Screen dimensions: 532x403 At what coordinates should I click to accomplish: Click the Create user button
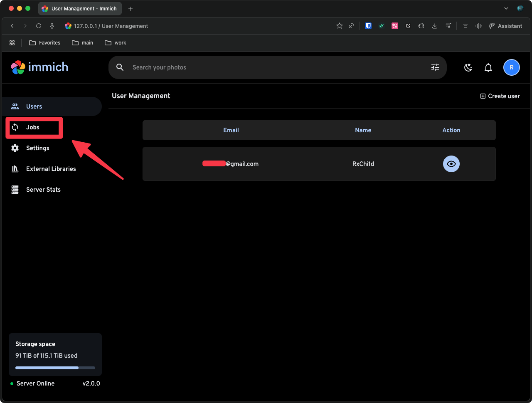(x=500, y=96)
